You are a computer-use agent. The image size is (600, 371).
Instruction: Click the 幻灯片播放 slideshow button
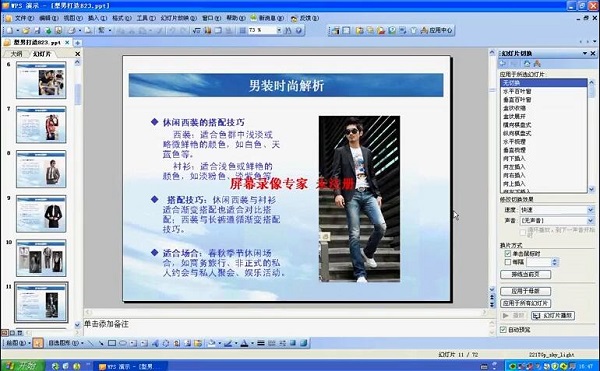(553, 316)
